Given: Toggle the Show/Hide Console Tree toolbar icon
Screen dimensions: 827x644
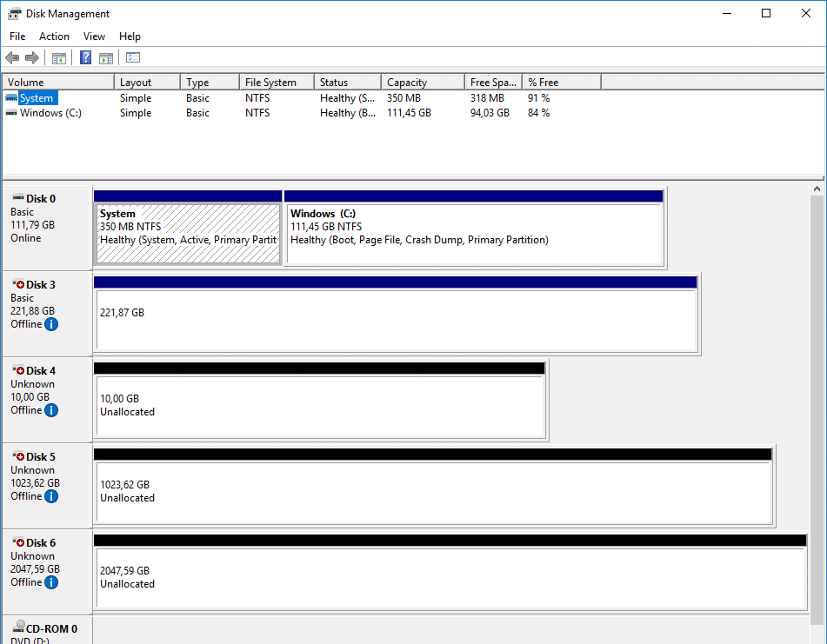Looking at the screenshot, I should pyautogui.click(x=59, y=58).
